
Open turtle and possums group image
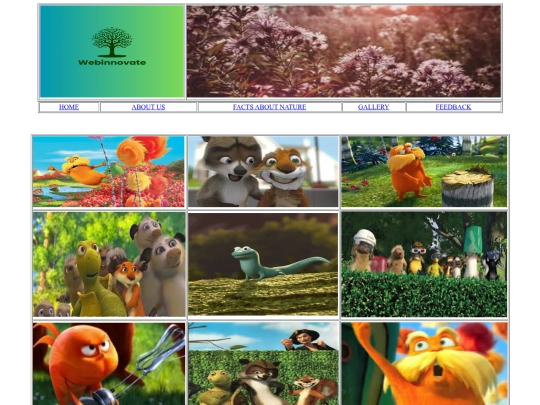(109, 264)
